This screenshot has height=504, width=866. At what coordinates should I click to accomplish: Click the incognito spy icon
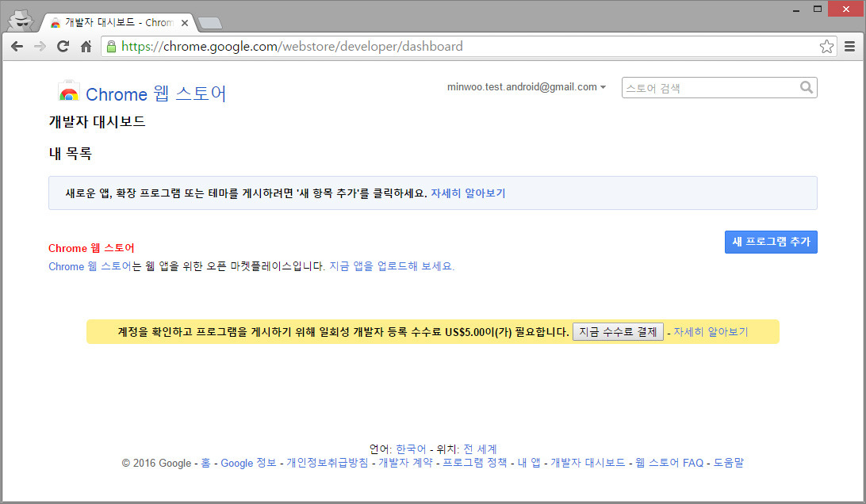click(x=21, y=20)
